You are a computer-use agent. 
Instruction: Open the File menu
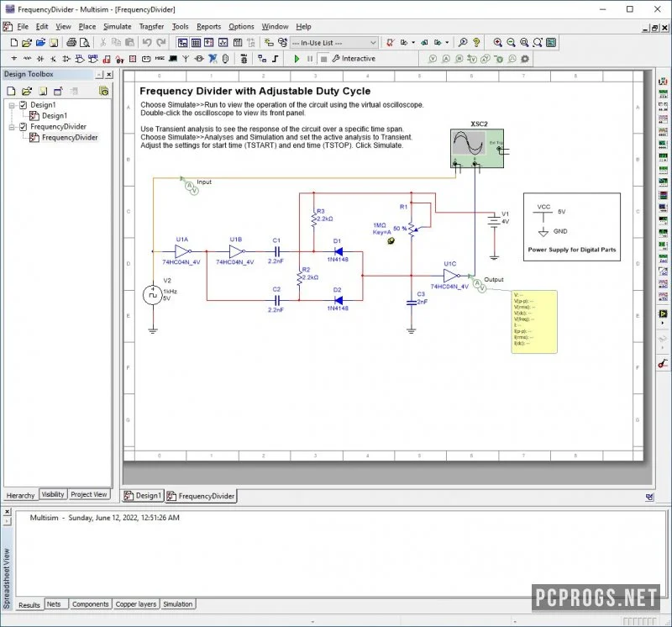pos(23,27)
